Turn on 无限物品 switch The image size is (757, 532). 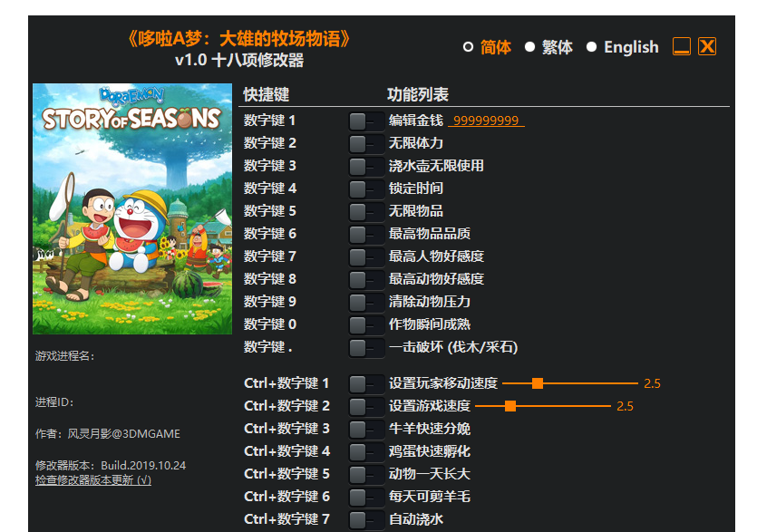pyautogui.click(x=366, y=212)
